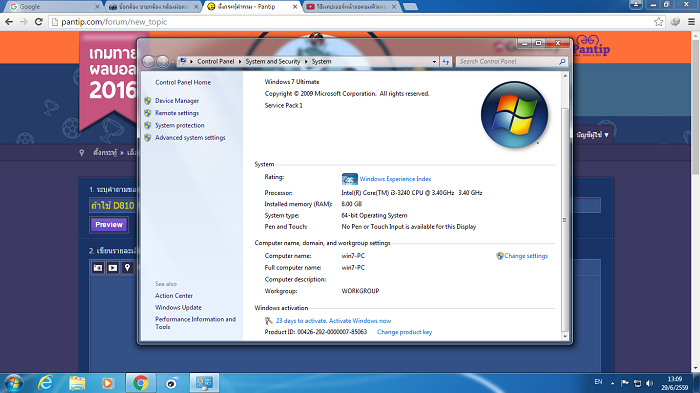Image resolution: width=700 pixels, height=393 pixels.
Task: Open Windows Explorer from taskbar
Action: (x=77, y=383)
